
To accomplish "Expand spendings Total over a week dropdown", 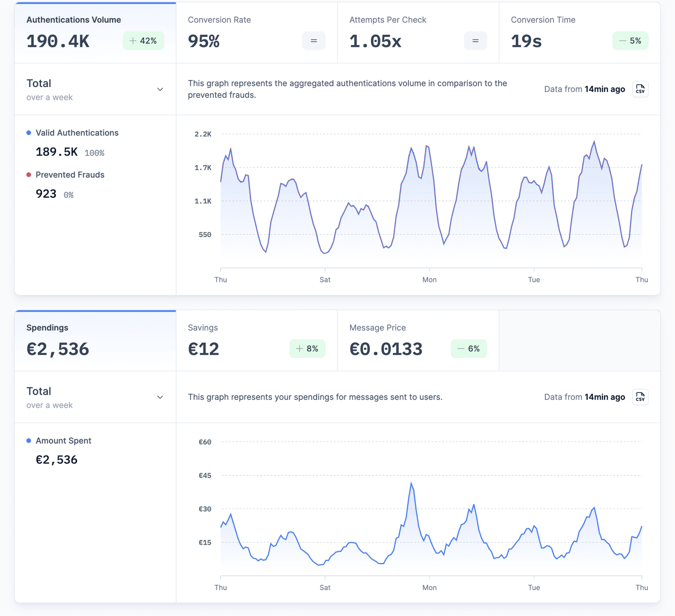I will [95, 397].
